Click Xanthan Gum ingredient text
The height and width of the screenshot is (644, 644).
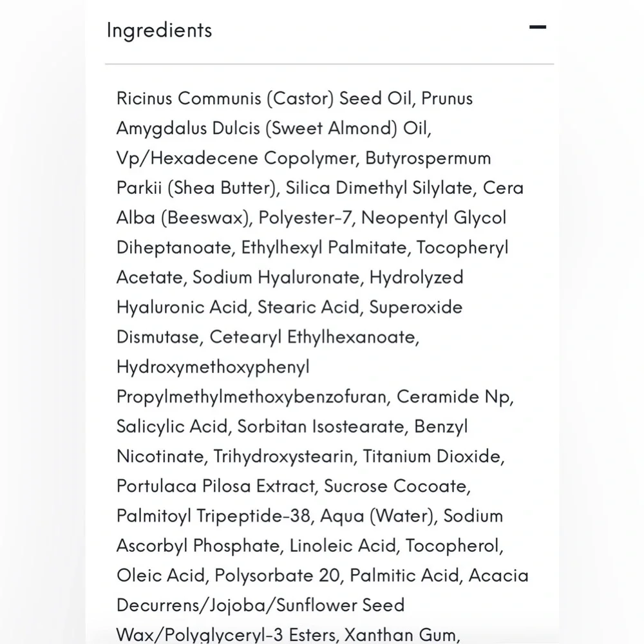(x=402, y=634)
